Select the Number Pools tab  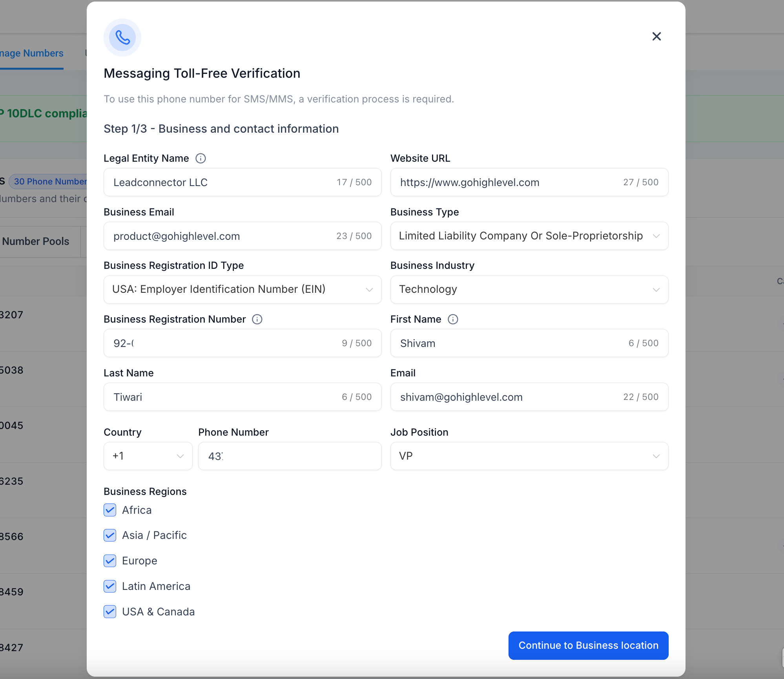[x=36, y=241]
